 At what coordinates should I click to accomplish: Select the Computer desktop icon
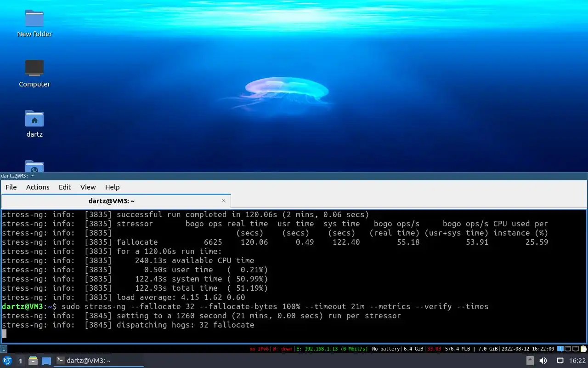click(34, 74)
